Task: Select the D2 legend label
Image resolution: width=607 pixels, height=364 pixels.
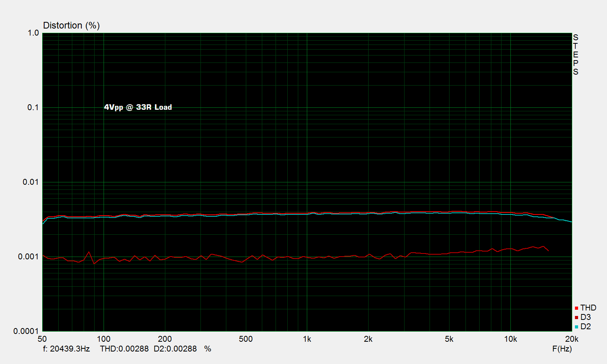Action: point(586,327)
